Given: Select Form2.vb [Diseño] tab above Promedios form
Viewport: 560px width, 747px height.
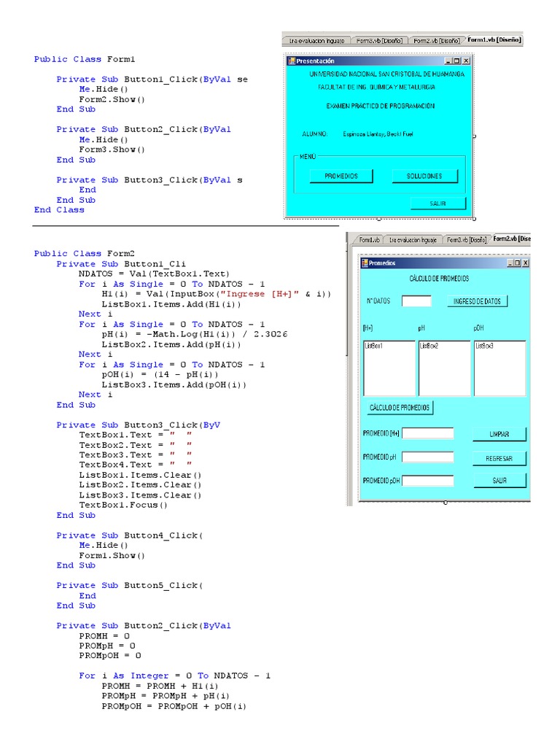Looking at the screenshot, I should tap(511, 239).
